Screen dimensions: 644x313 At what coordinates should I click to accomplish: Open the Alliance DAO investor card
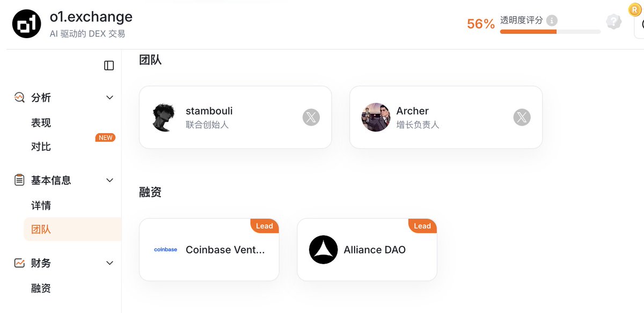coord(367,250)
